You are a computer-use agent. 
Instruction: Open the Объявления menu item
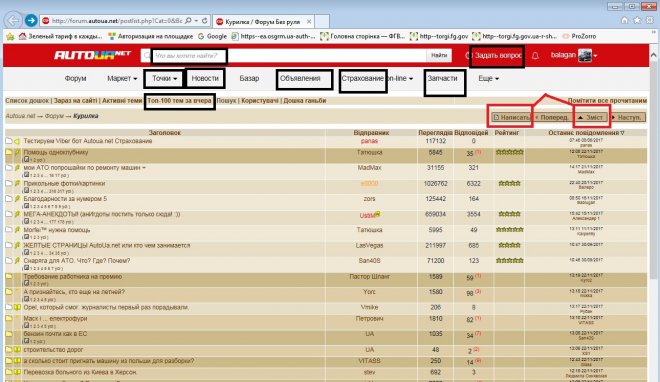(x=300, y=79)
